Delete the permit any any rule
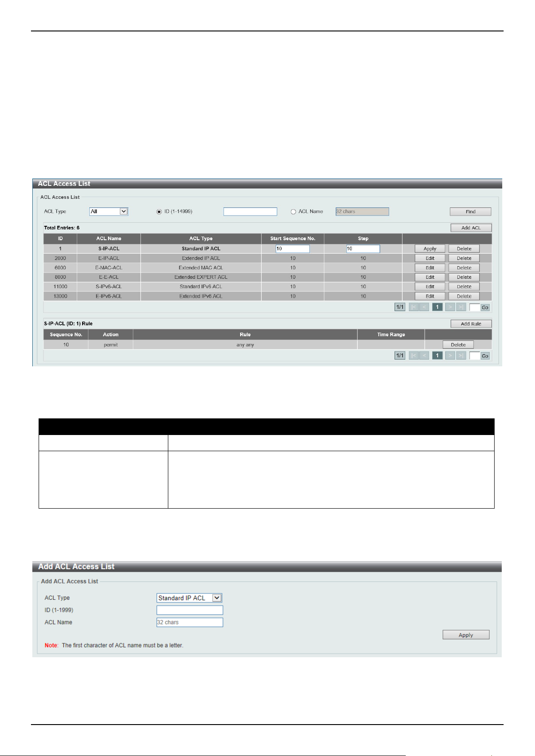The height and width of the screenshot is (756, 535). click(x=458, y=345)
